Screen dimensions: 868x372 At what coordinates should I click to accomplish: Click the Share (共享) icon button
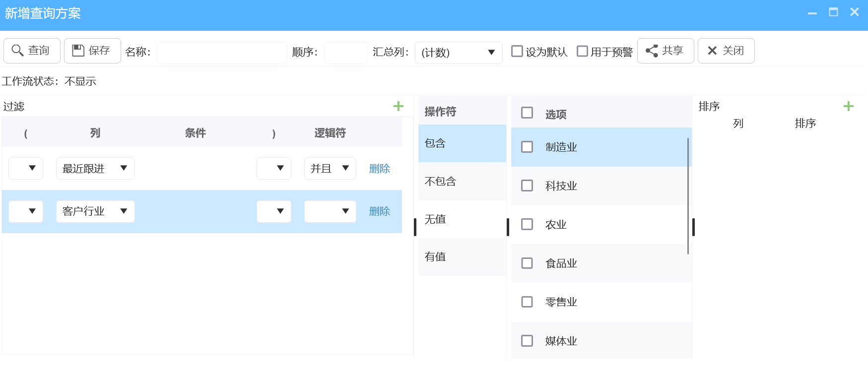tap(665, 51)
